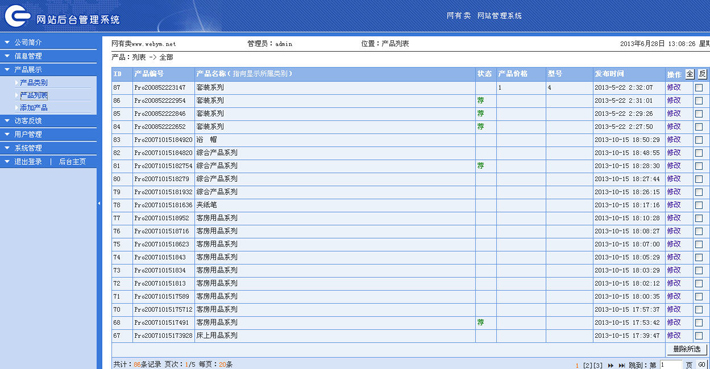Image resolution: width=710 pixels, height=369 pixels.
Task: Tick the checkbox for product ID 72
Action: click(699, 284)
